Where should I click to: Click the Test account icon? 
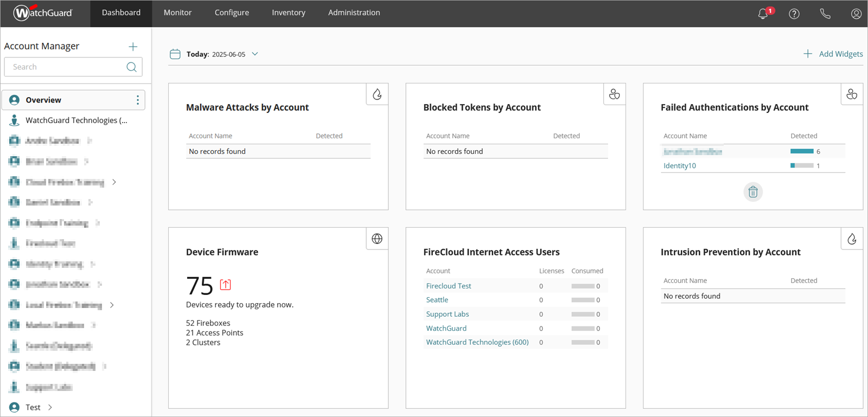14,407
